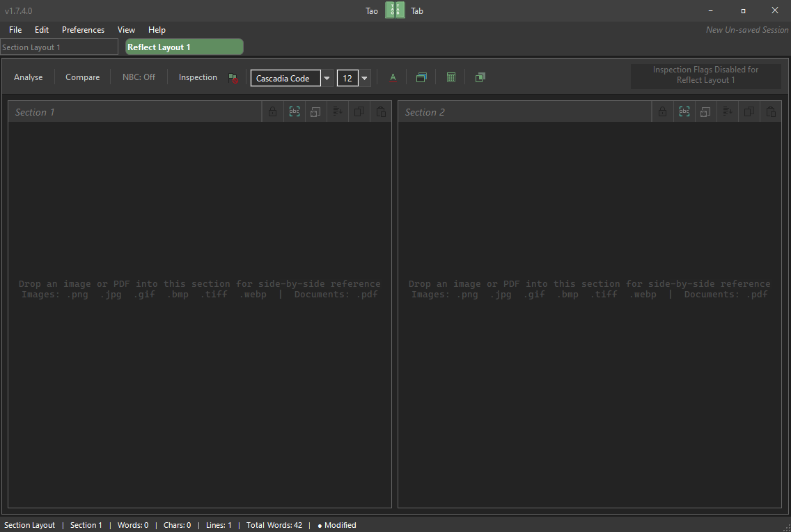
Task: Click the Section 2 title field
Action: (525, 112)
